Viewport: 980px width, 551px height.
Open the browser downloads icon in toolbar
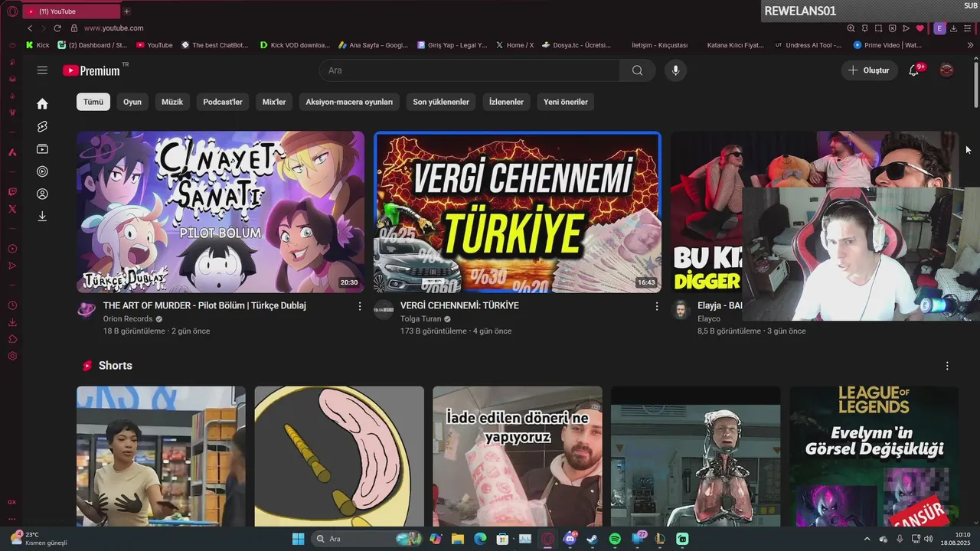[953, 28]
